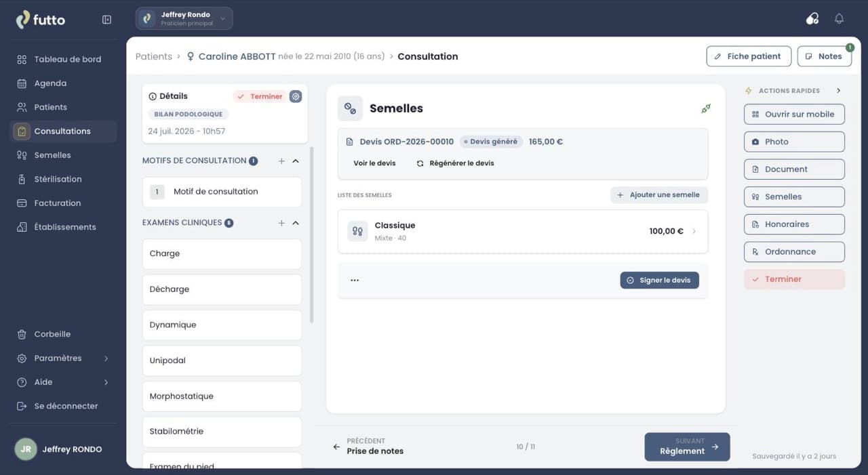This screenshot has height=475, width=868.
Task: Click the Devis généré status badge
Action: 490,142
